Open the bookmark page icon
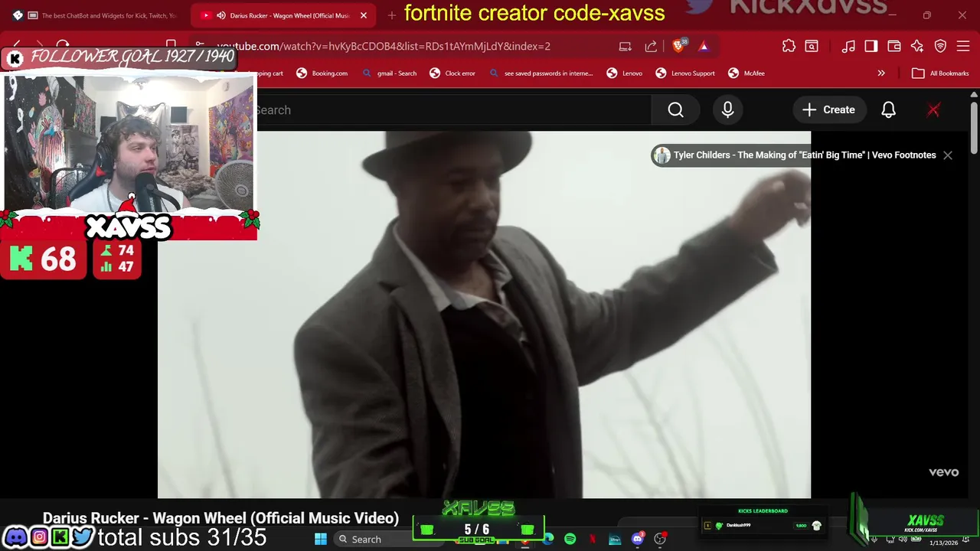The image size is (980, 551). pyautogui.click(x=171, y=45)
